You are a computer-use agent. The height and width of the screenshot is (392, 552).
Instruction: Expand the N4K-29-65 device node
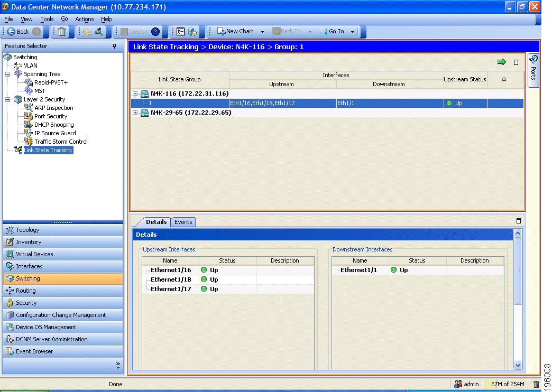[136, 113]
